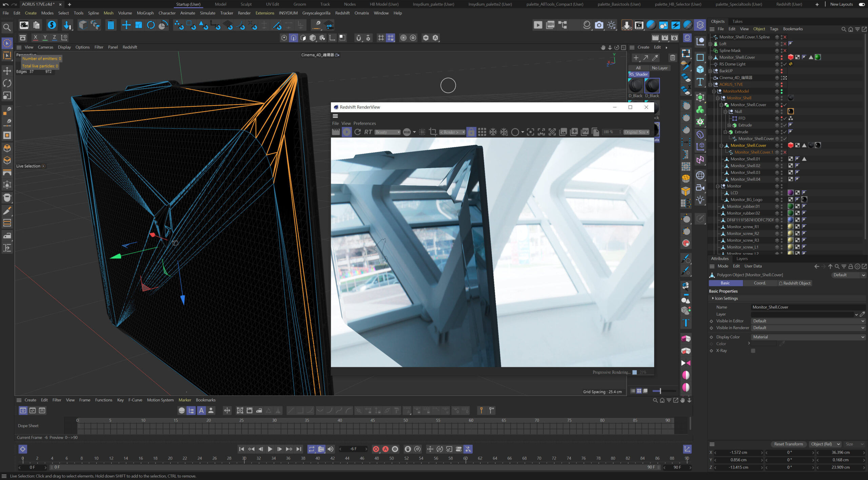Click the trash delete icon in toolbar

coord(111,25)
